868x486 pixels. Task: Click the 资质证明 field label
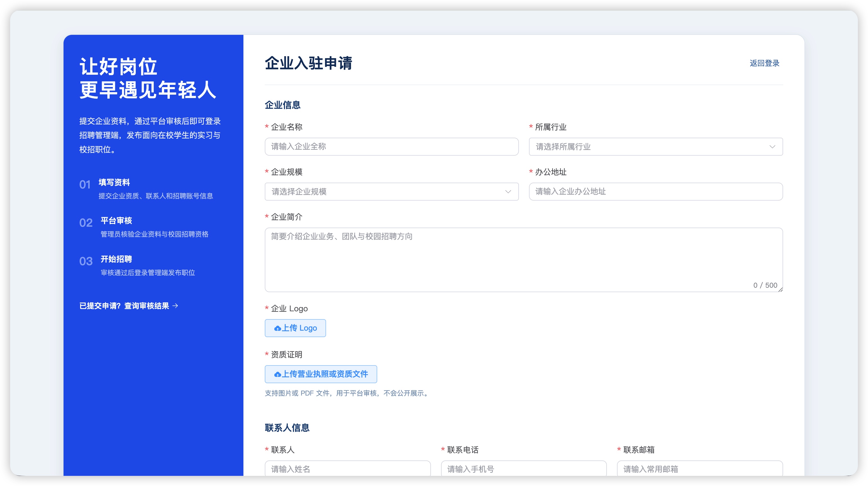click(x=286, y=355)
